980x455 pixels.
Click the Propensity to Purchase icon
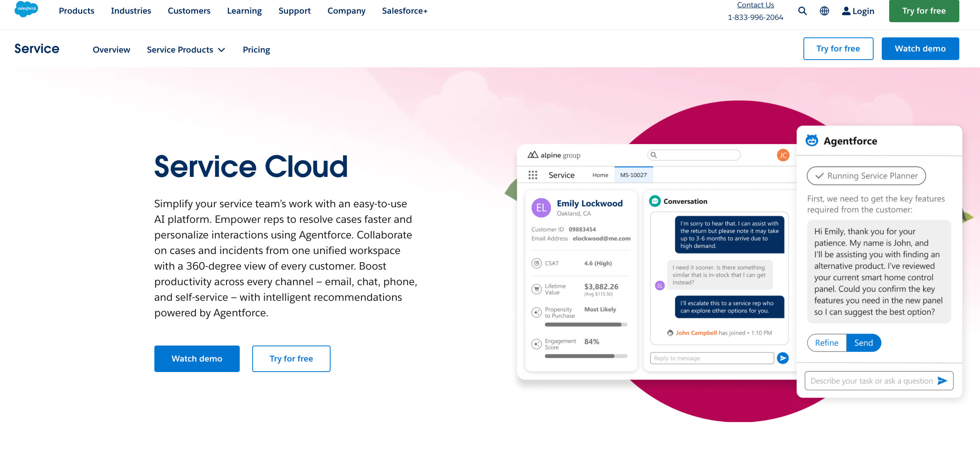click(x=536, y=312)
